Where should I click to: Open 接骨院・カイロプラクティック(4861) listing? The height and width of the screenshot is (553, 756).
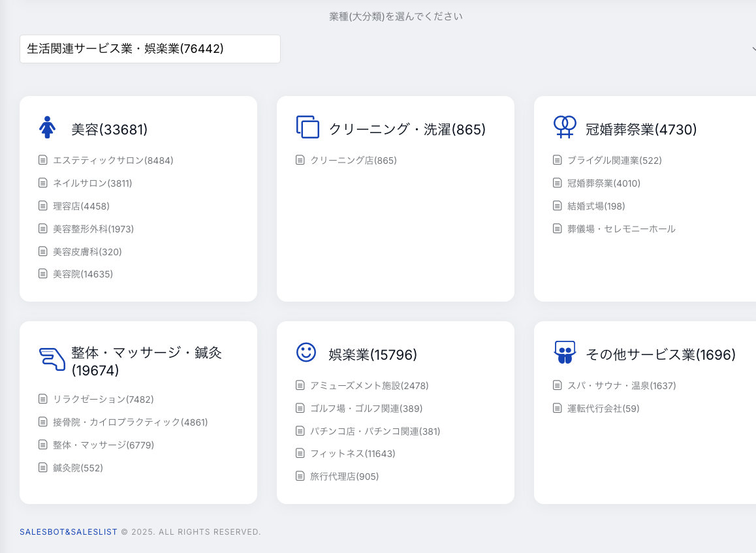click(x=130, y=422)
